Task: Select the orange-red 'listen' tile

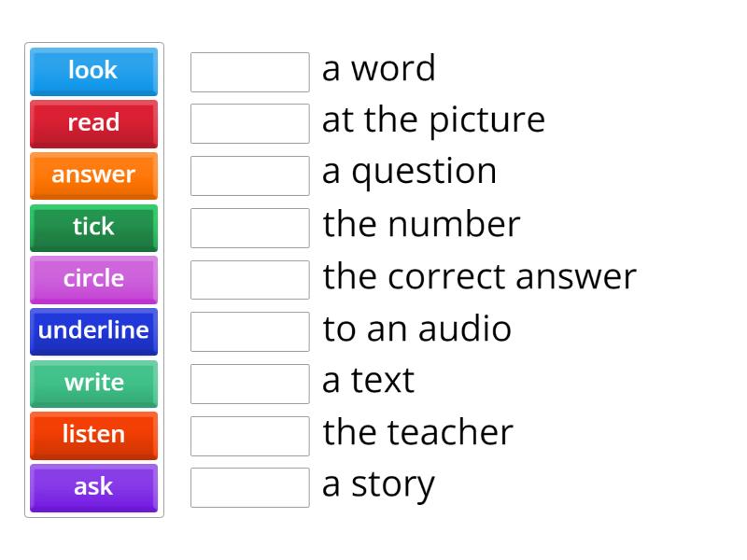Action: click(93, 435)
